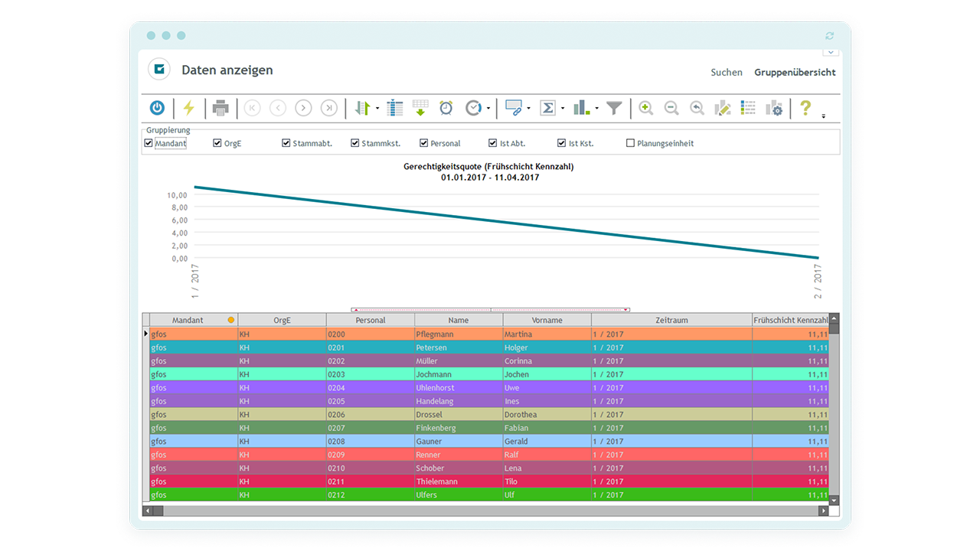Screen dimensions: 980x551
Task: Uncheck the Mandant grouping checkbox
Action: pyautogui.click(x=149, y=143)
